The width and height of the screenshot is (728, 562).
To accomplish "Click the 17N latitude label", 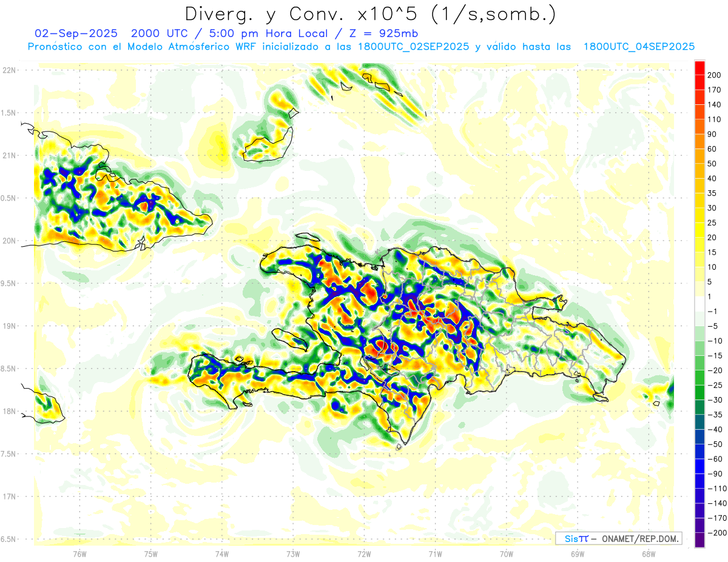I will (10, 497).
